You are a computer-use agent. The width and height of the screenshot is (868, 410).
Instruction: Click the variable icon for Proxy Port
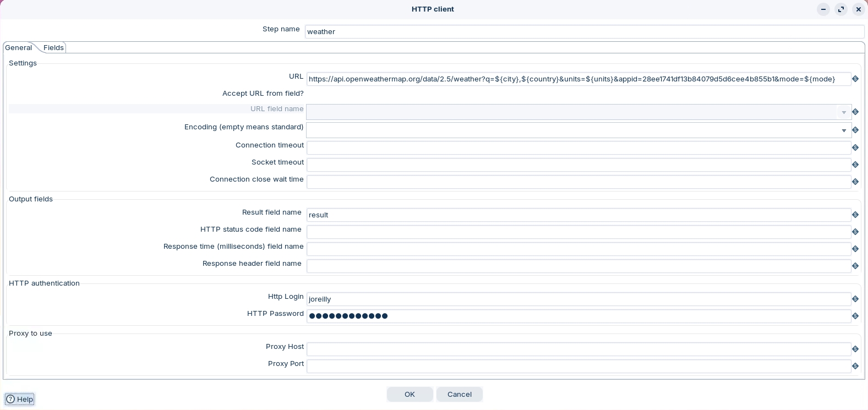(855, 366)
